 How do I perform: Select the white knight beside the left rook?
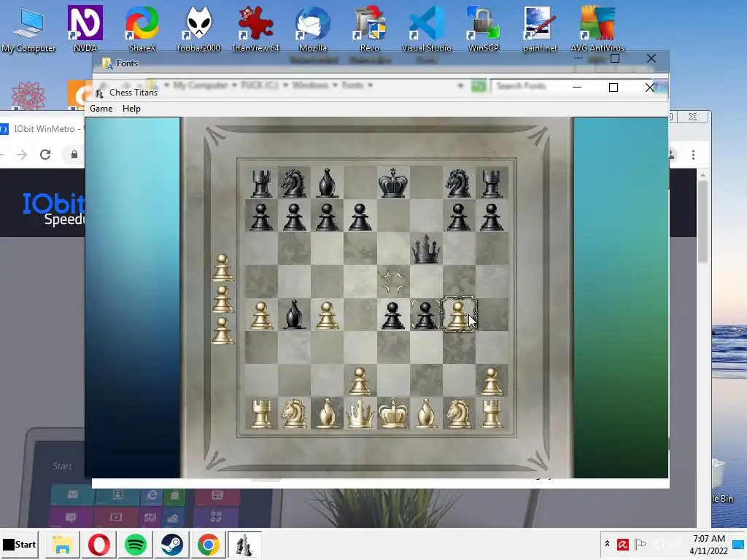click(294, 413)
